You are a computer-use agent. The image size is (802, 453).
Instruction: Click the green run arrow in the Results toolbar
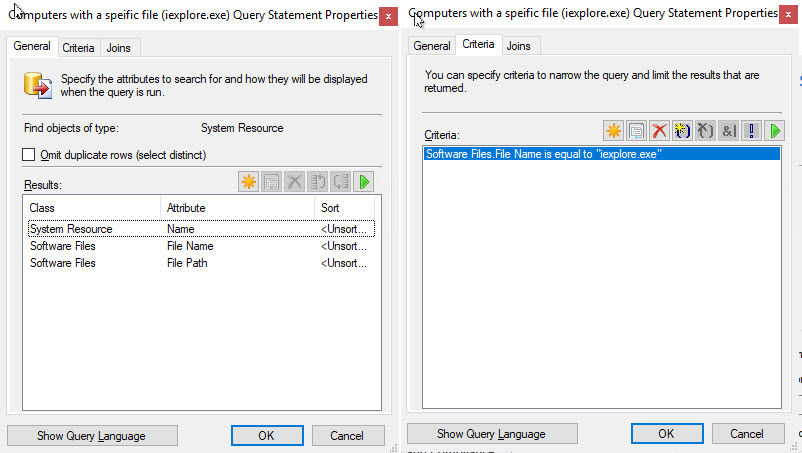(x=364, y=182)
